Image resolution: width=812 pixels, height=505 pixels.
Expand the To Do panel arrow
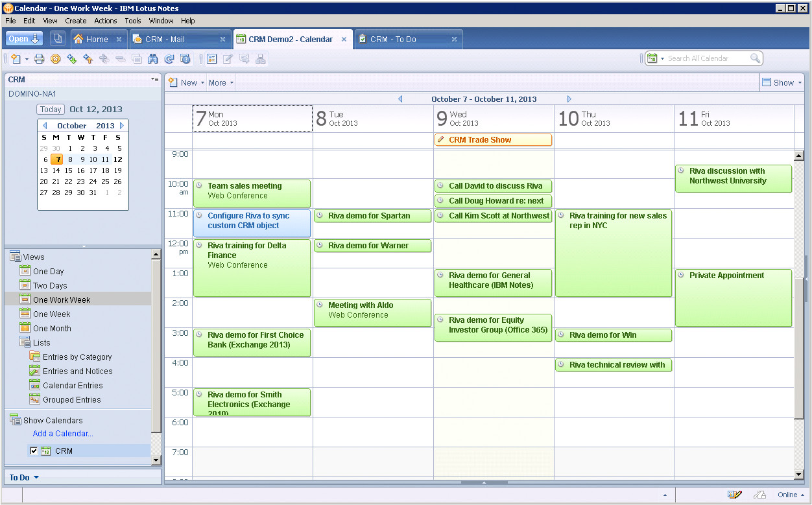pos(36,478)
